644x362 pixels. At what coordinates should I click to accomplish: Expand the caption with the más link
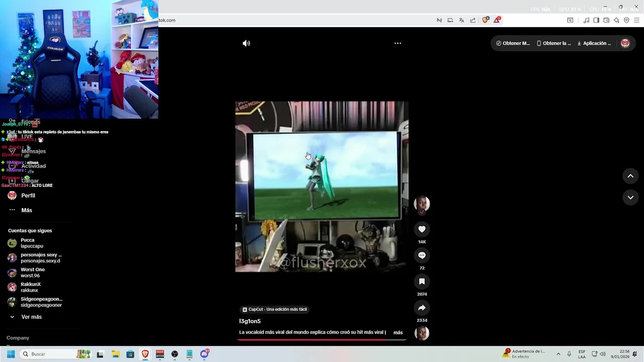coord(398,332)
